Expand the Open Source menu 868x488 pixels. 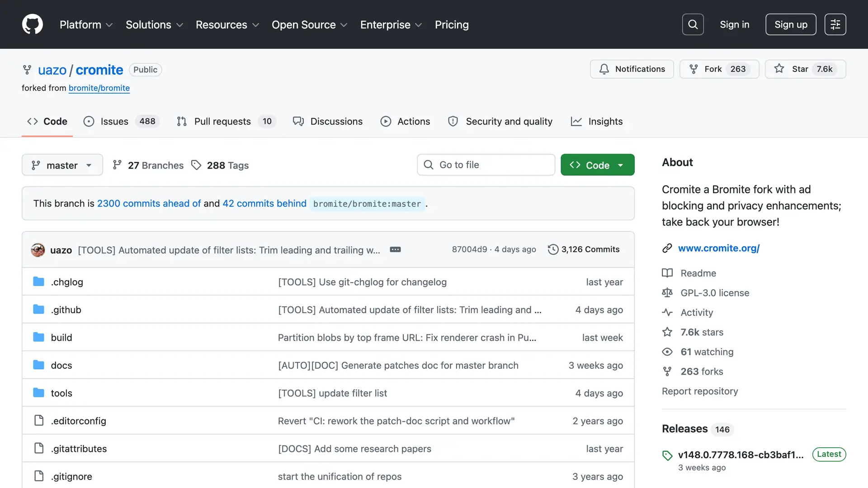(x=310, y=25)
